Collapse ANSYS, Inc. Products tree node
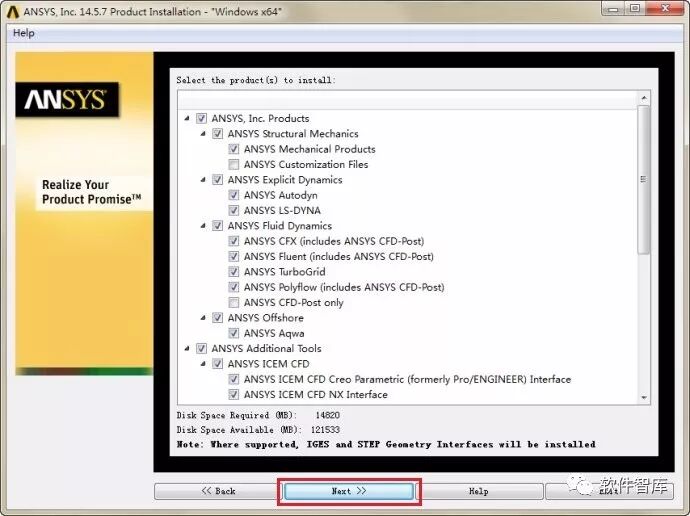This screenshot has width=690, height=516. [187, 118]
